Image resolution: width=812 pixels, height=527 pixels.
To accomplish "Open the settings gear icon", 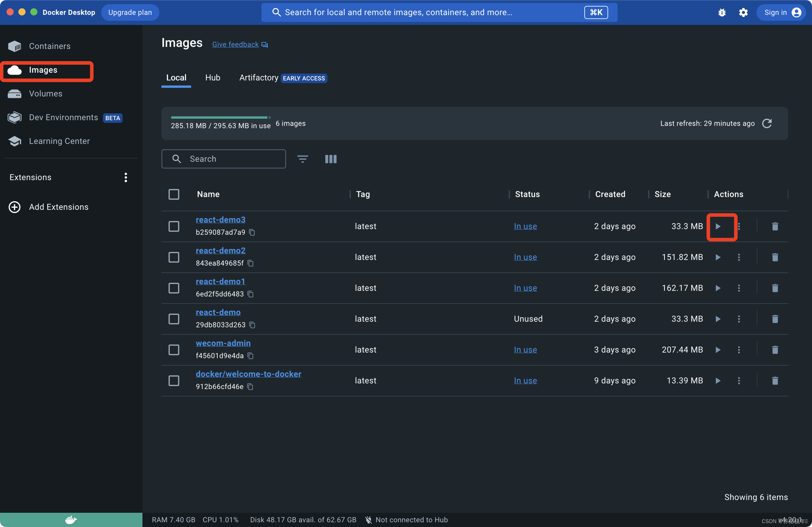I will 743,13.
